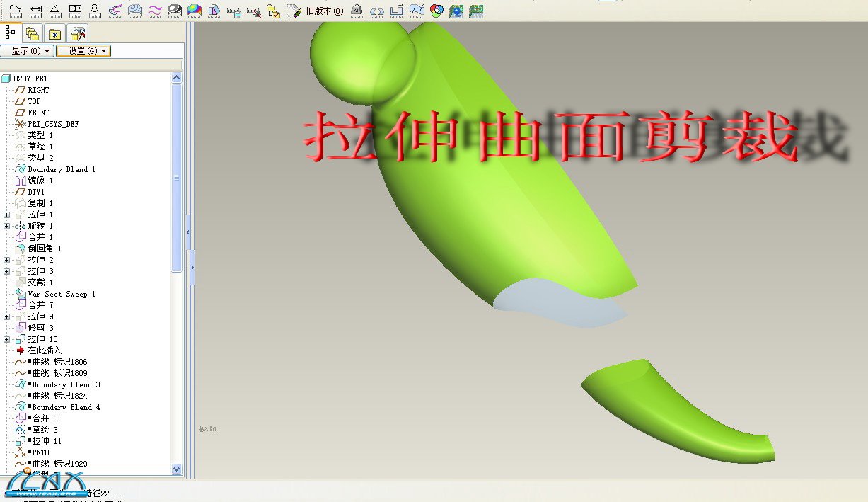Open the 显示 dropdown menu
868x502 pixels.
(27, 51)
